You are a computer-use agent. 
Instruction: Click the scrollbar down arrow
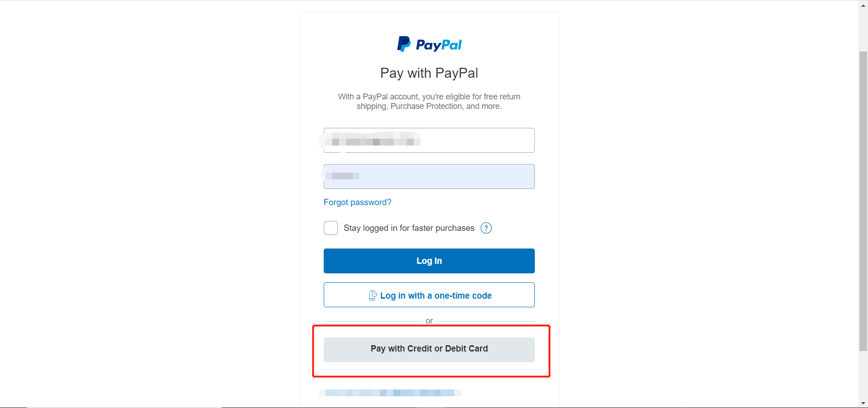click(x=863, y=403)
